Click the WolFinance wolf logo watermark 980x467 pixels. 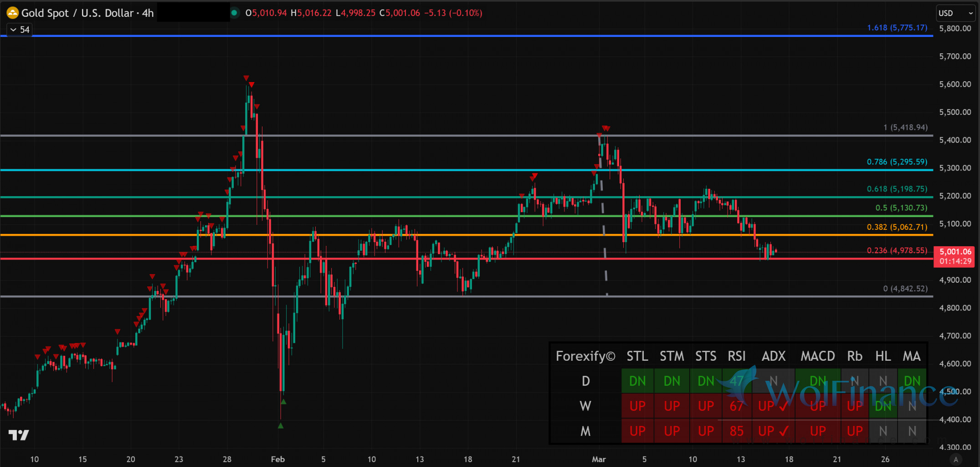coord(740,385)
